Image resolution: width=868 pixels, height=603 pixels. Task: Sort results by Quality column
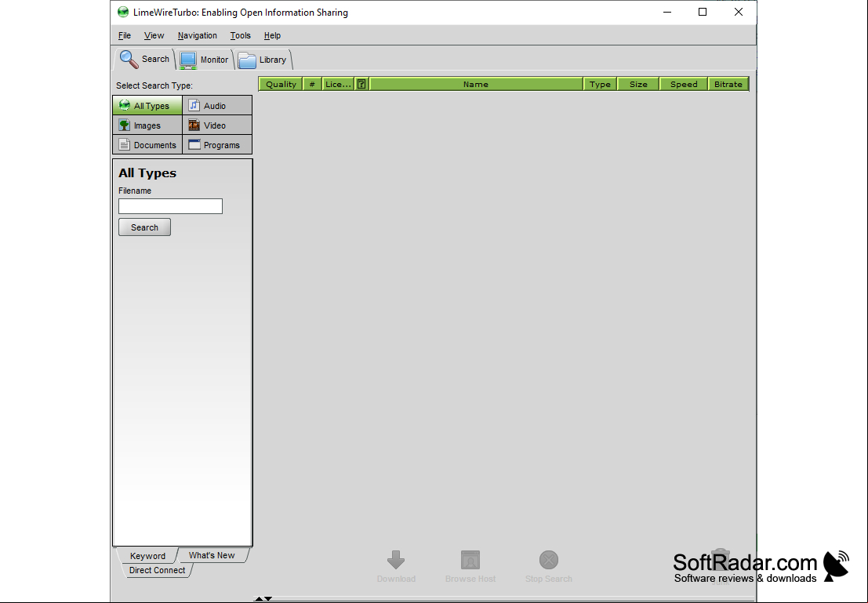[281, 84]
